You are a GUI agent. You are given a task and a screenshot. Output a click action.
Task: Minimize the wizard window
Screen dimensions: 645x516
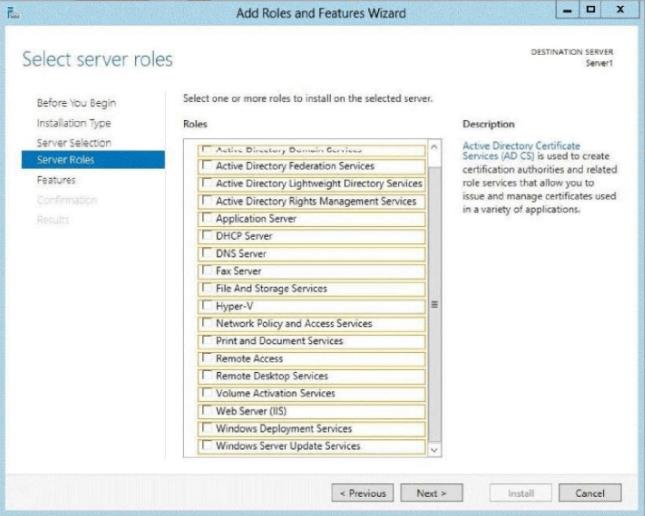(567, 10)
